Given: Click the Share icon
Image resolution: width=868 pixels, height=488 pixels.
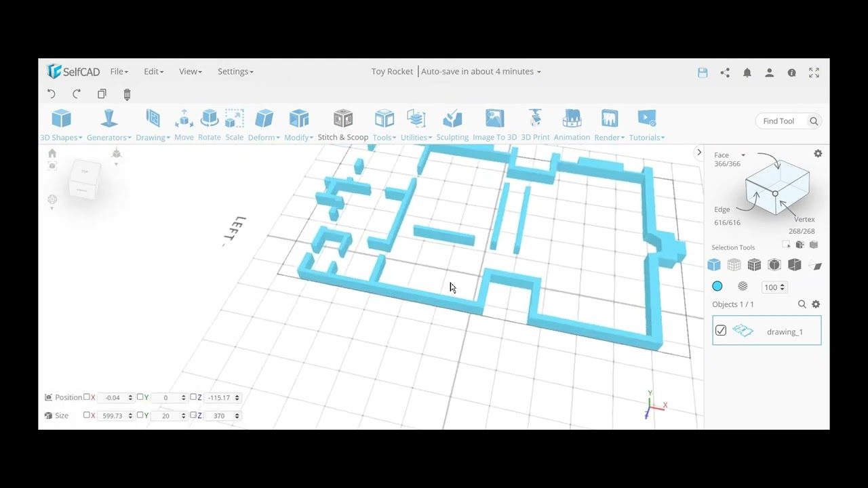Looking at the screenshot, I should [x=725, y=73].
